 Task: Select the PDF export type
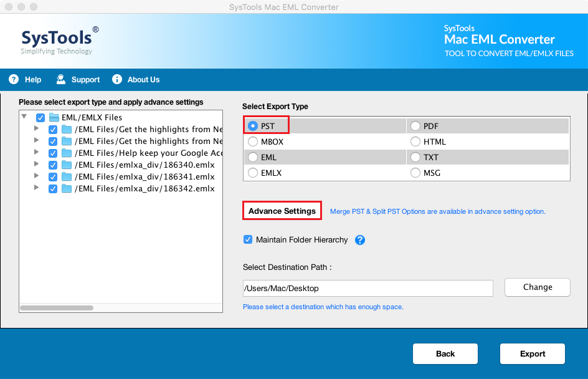[415, 126]
